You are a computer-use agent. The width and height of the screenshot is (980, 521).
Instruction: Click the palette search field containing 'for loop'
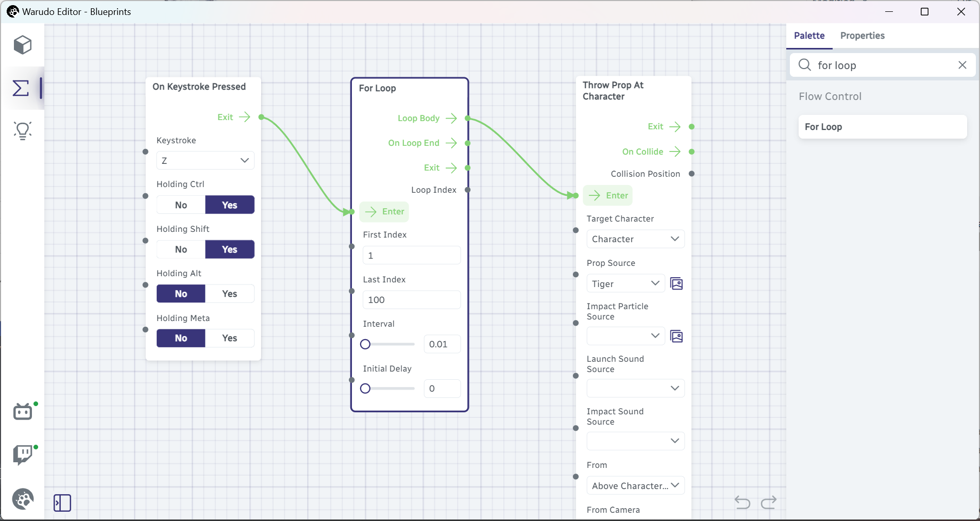coord(883,65)
